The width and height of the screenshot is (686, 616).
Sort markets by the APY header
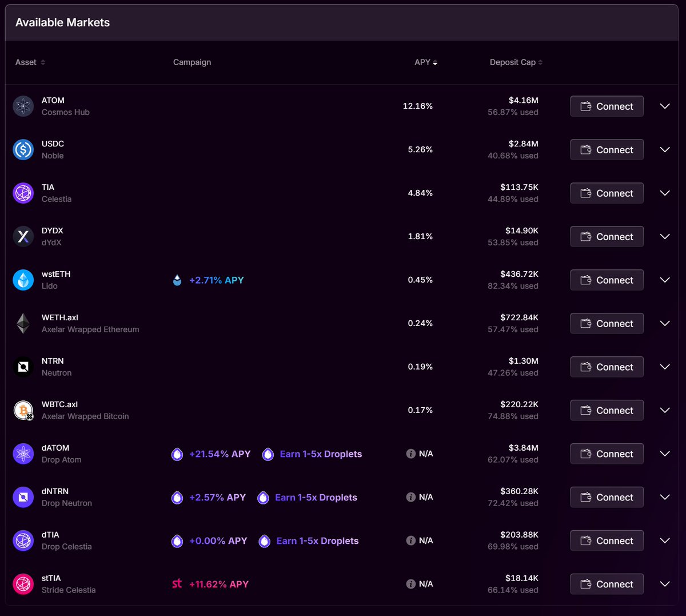click(426, 62)
